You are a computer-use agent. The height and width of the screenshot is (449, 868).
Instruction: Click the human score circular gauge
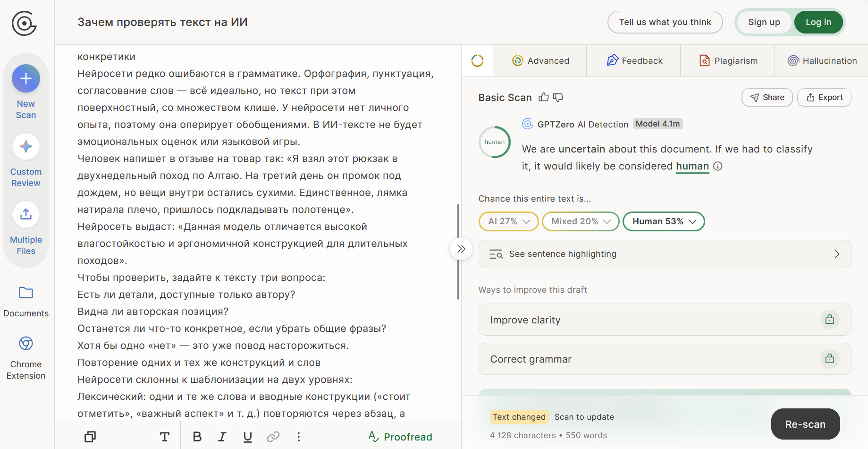(495, 142)
